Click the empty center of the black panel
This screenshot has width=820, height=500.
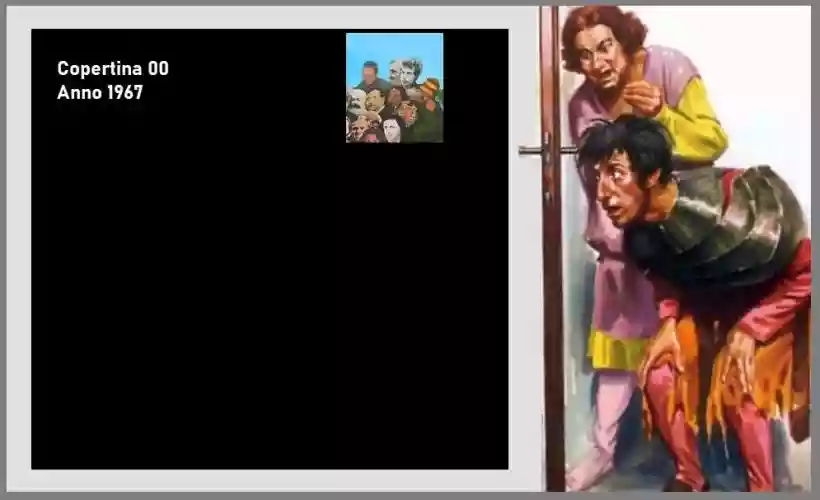(269, 280)
